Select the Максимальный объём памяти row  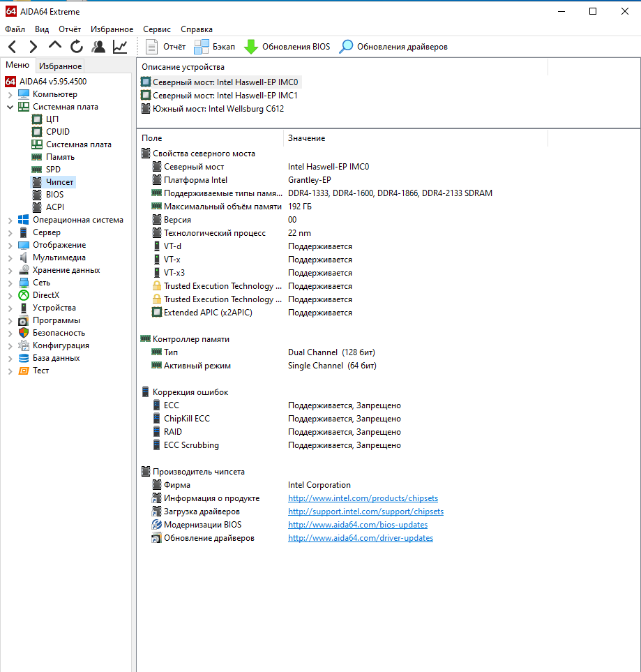pyautogui.click(x=232, y=207)
